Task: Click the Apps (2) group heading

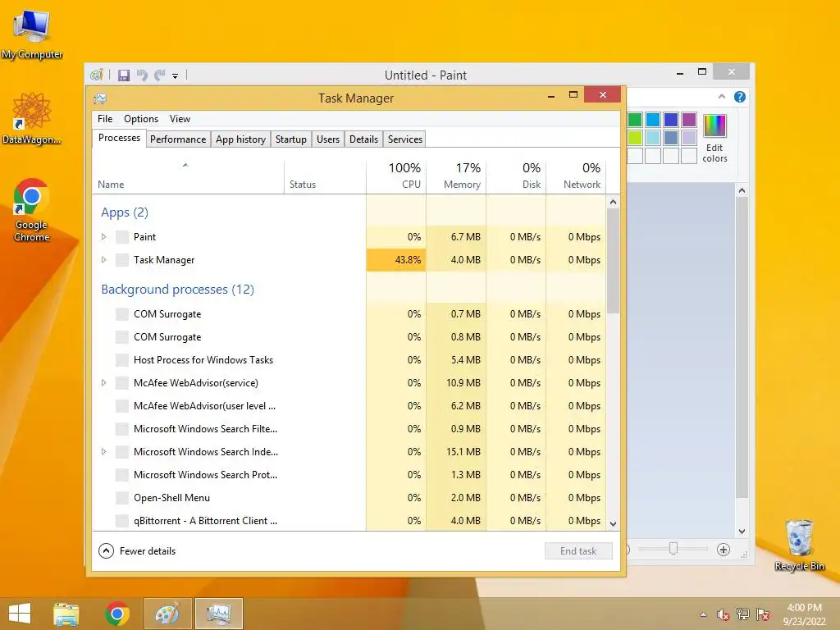Action: pyautogui.click(x=125, y=212)
